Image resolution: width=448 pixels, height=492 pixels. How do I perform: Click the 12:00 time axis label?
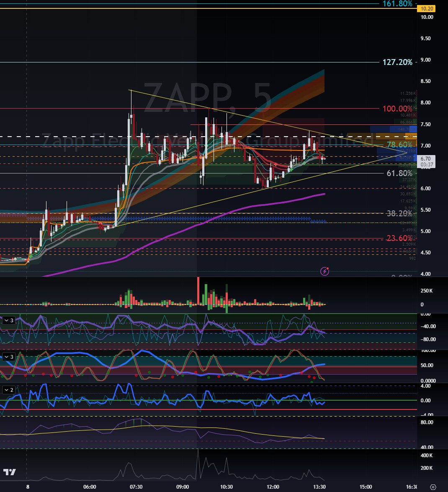273,487
